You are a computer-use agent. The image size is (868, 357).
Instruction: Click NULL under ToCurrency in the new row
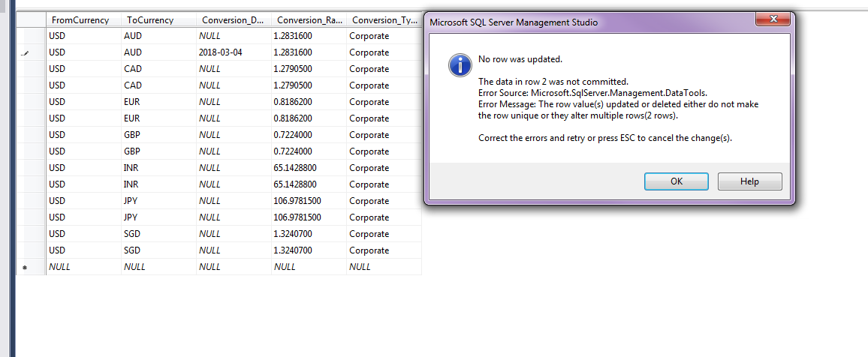pos(159,267)
